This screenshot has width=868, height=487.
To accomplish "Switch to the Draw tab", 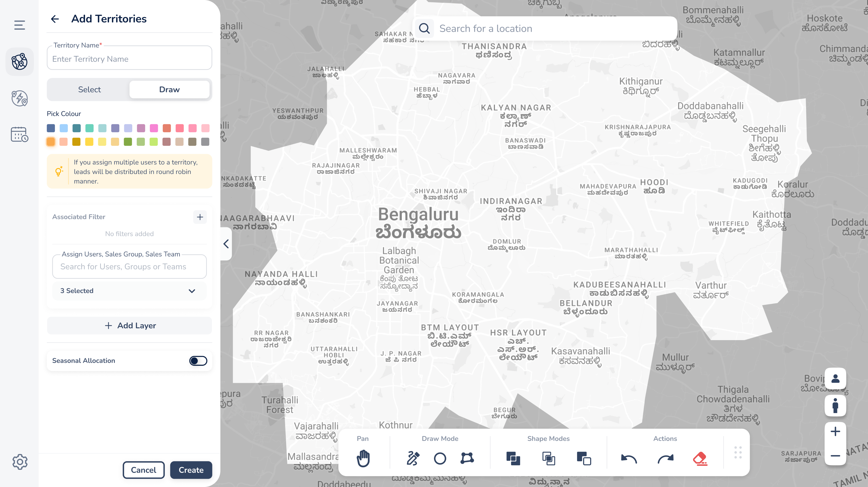I will [x=169, y=90].
